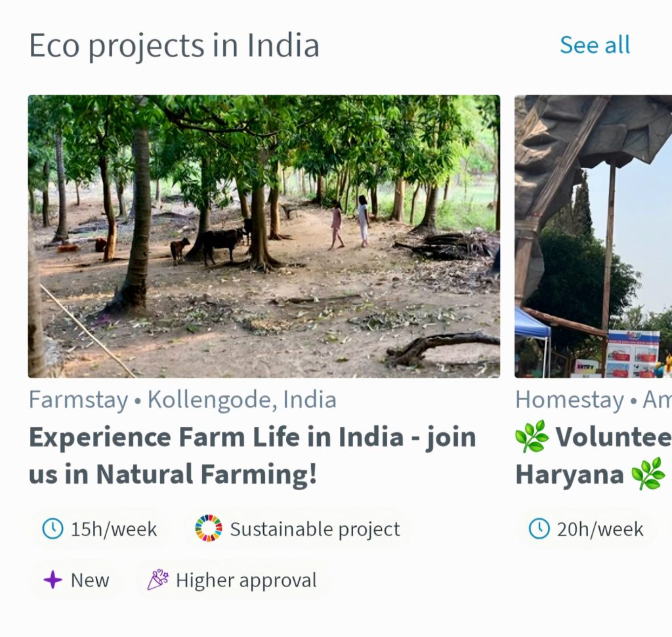The image size is (672, 637).
Task: Tap the 15h/week chip
Action: pyautogui.click(x=100, y=529)
